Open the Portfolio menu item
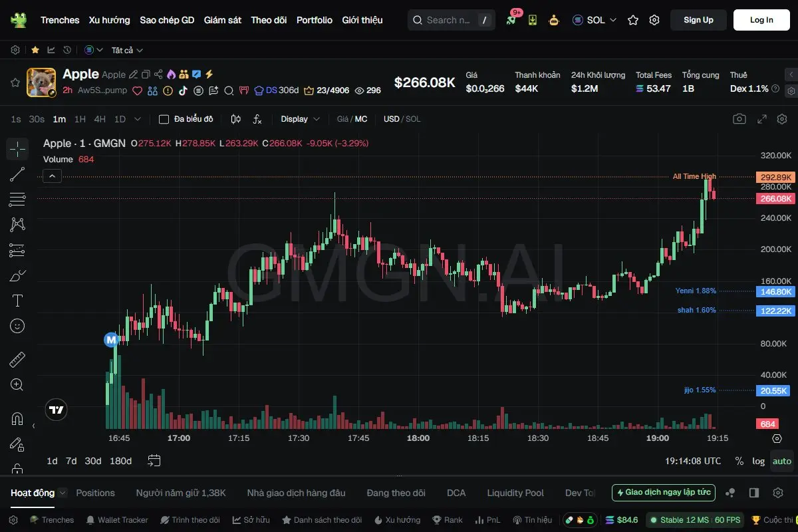798x532 pixels. 315,20
